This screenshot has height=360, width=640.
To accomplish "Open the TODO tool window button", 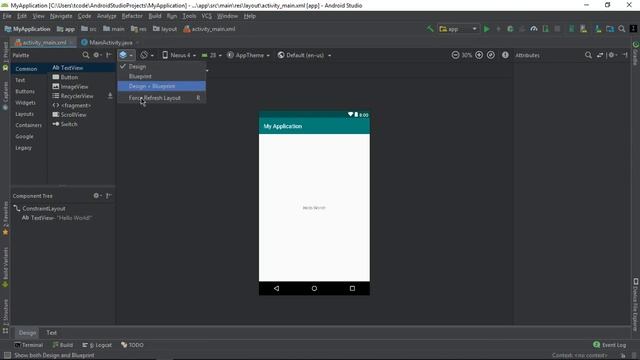I will tap(132, 345).
